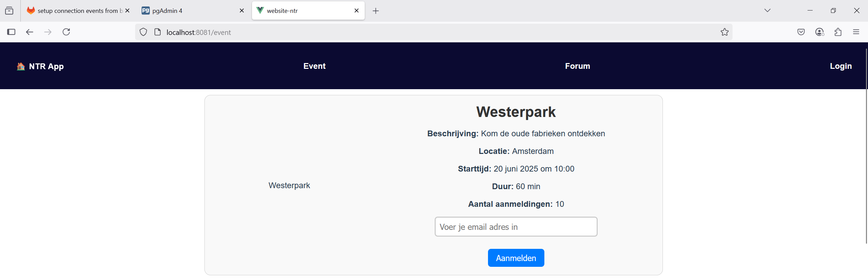Image resolution: width=868 pixels, height=278 pixels.
Task: Go back to the previous page
Action: (30, 32)
